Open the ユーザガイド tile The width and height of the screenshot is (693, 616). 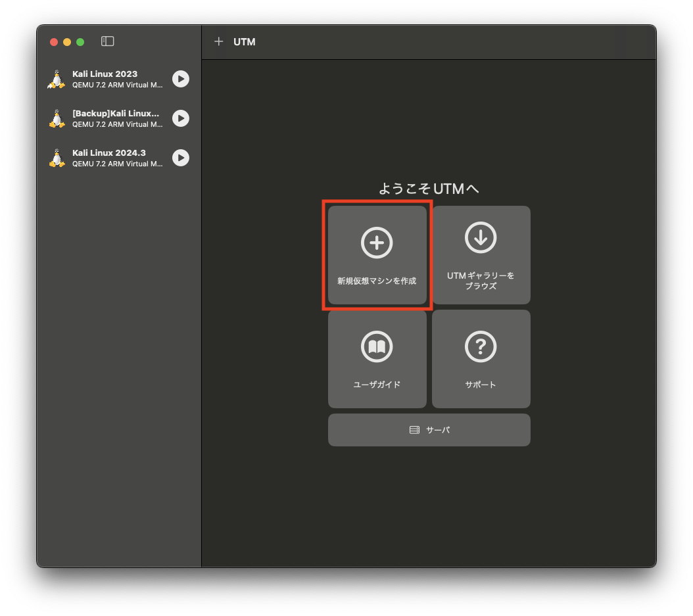[x=377, y=359]
